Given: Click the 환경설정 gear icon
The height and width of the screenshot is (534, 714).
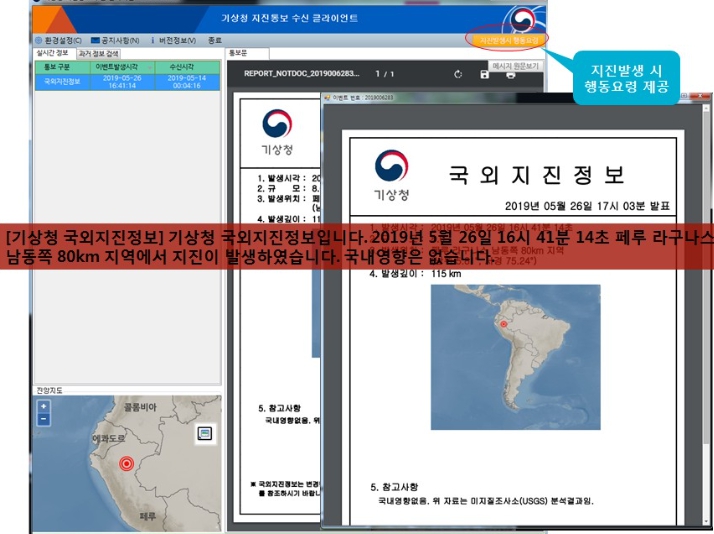Looking at the screenshot, I should 38,41.
